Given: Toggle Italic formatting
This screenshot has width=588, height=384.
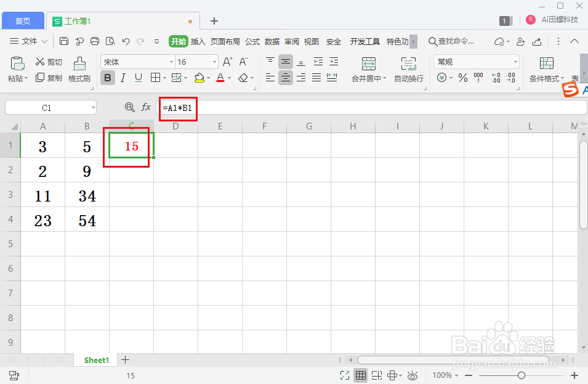Looking at the screenshot, I should [123, 78].
